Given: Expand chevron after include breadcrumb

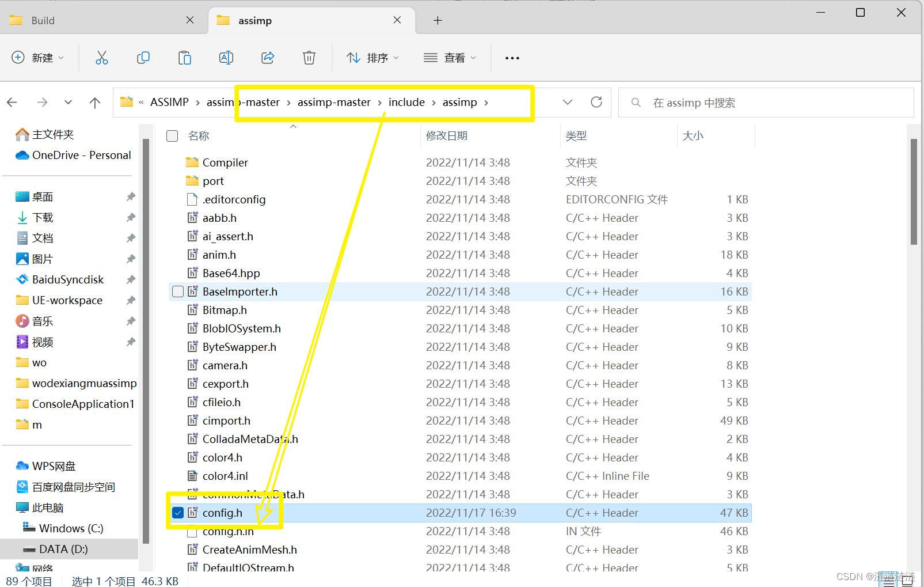Looking at the screenshot, I should point(434,103).
